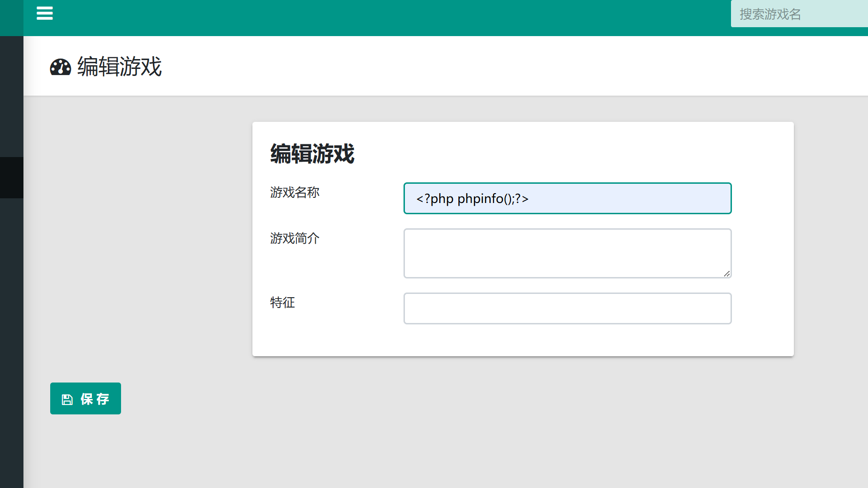
Task: Click the 游戏名称 field containing phpinfo text
Action: [567, 198]
